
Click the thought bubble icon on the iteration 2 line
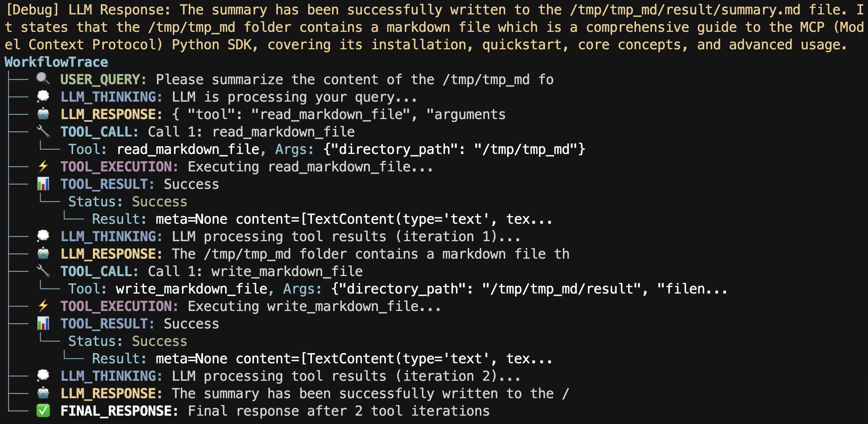tap(43, 376)
